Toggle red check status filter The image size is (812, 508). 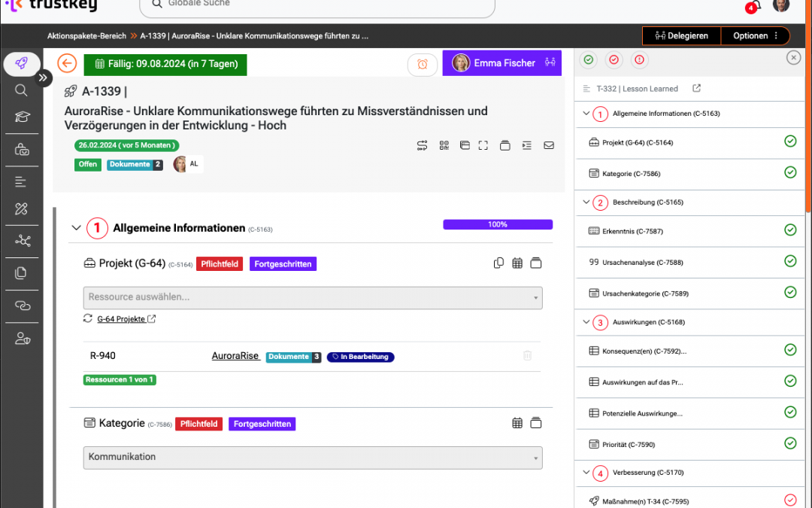[x=614, y=60]
